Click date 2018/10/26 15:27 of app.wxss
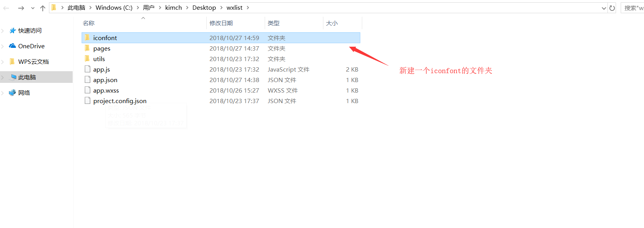Screen dimensions: 644x228 (234, 91)
